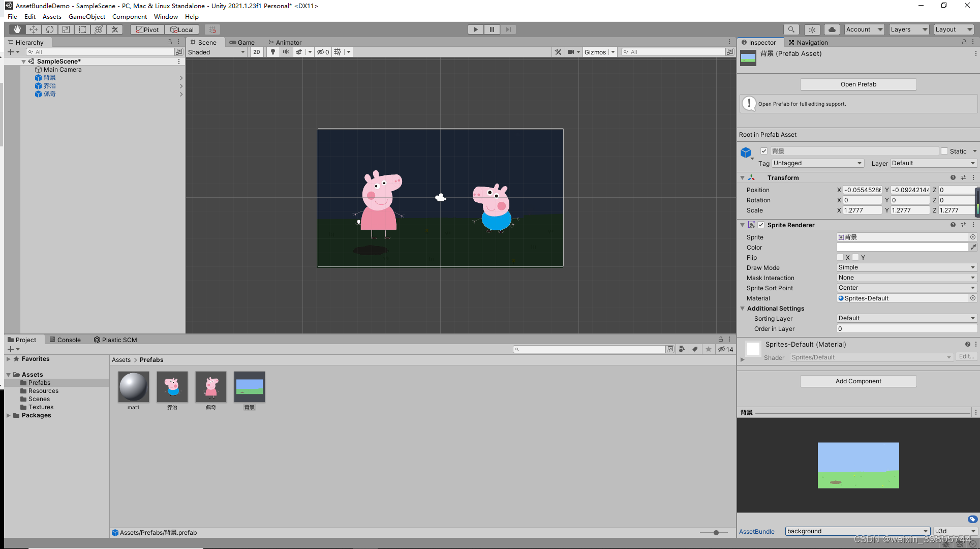
Task: Toggle favorites star in Project toolbar
Action: tap(708, 349)
